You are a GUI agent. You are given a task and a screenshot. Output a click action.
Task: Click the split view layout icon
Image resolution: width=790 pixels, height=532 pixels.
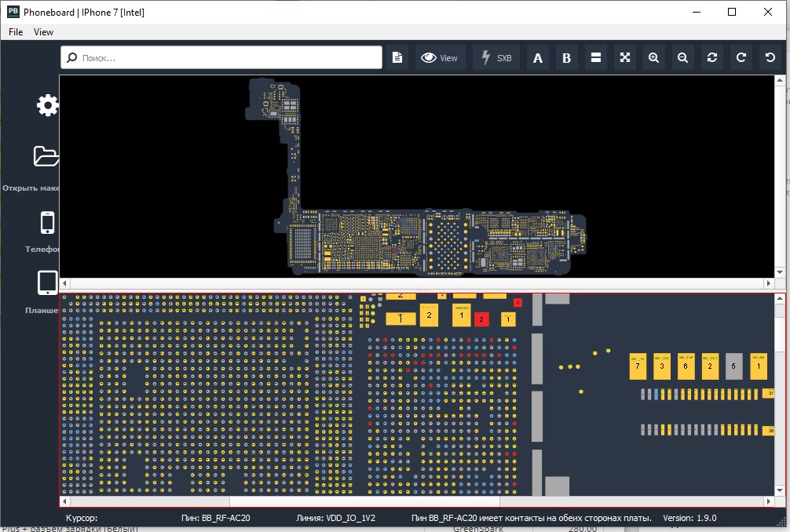[x=595, y=57]
